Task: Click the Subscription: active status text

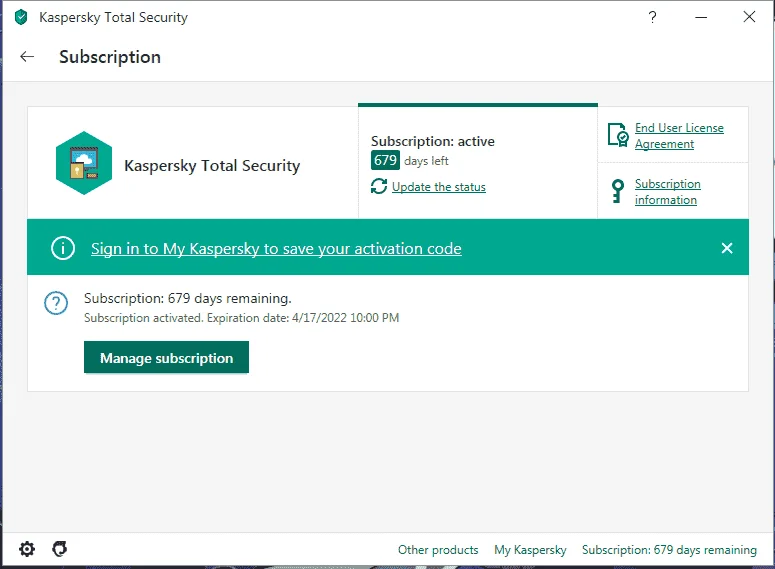Action: coord(433,141)
